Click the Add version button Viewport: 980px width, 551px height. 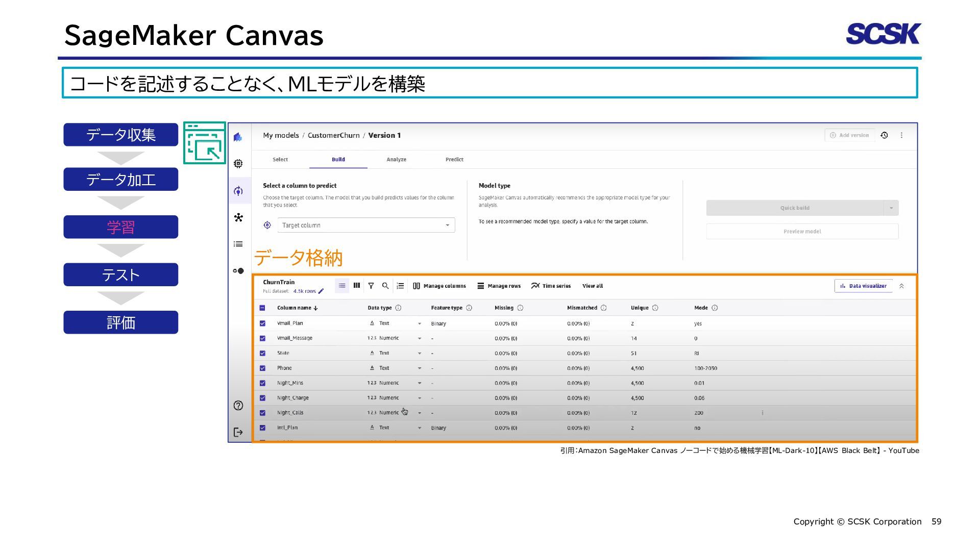(x=849, y=135)
